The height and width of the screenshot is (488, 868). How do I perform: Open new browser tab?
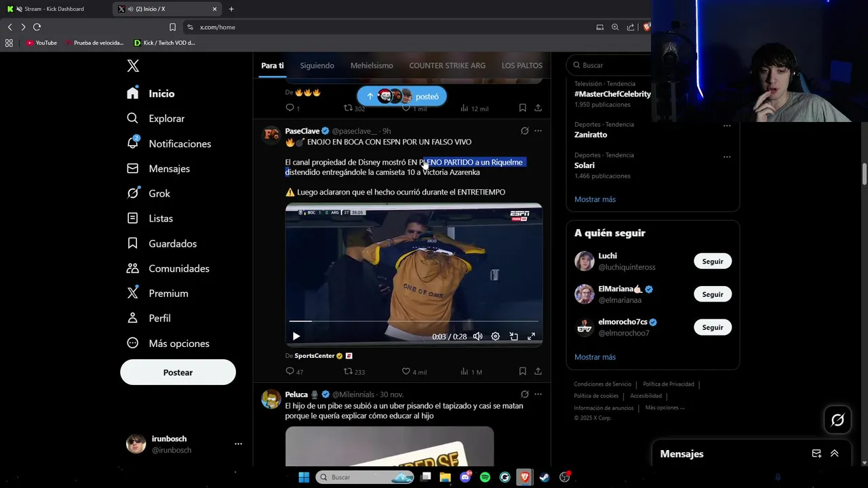pos(231,9)
